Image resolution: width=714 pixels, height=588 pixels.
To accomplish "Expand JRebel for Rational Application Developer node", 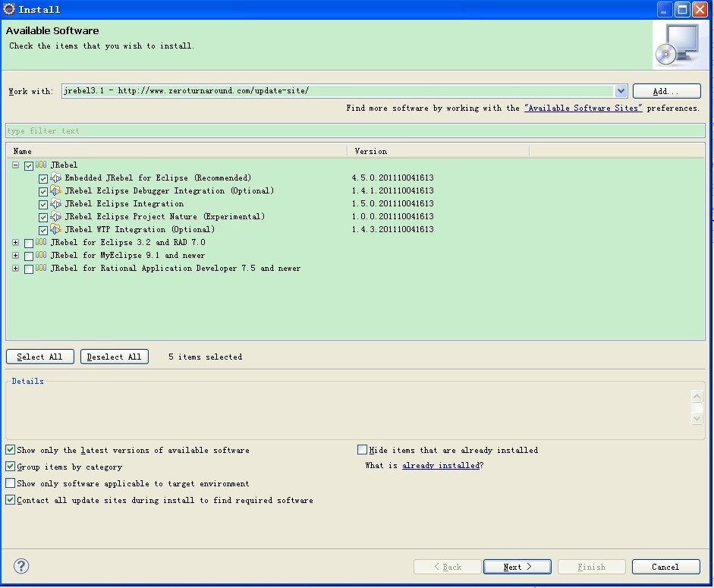I will [x=15, y=269].
